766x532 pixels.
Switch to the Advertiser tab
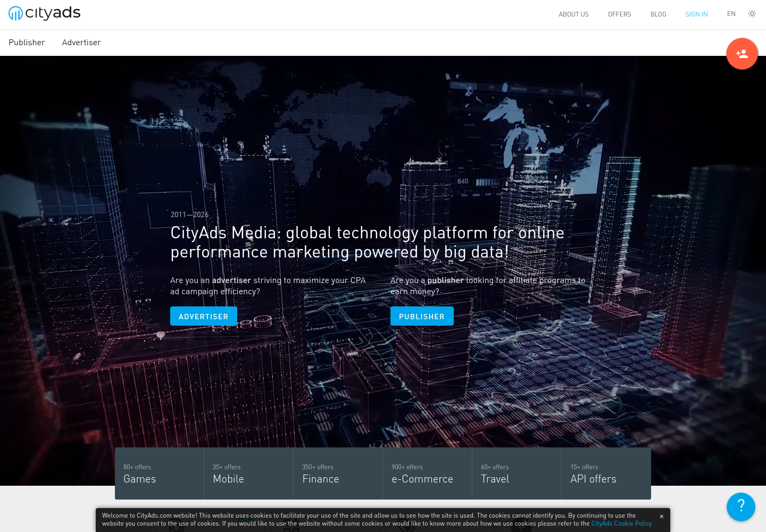81,43
